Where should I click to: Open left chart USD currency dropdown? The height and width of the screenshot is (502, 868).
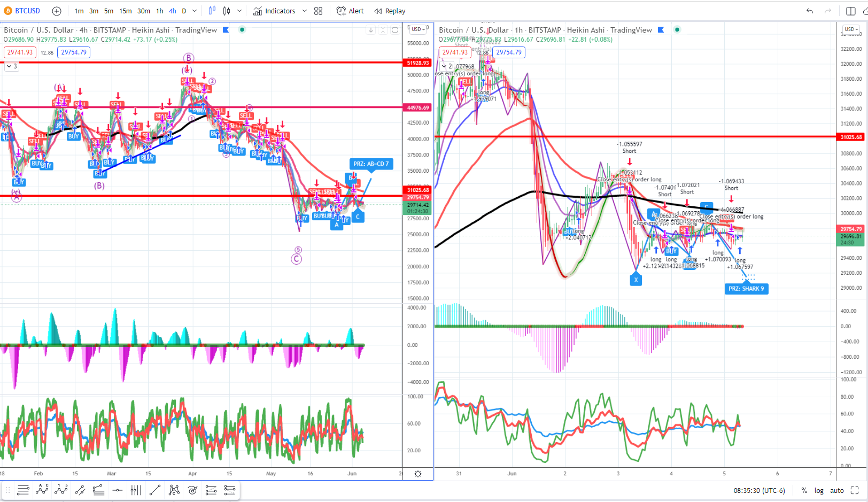[418, 29]
